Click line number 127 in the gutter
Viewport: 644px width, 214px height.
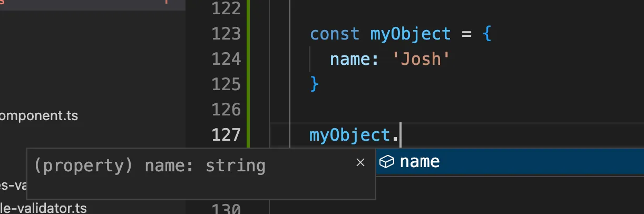pos(226,135)
